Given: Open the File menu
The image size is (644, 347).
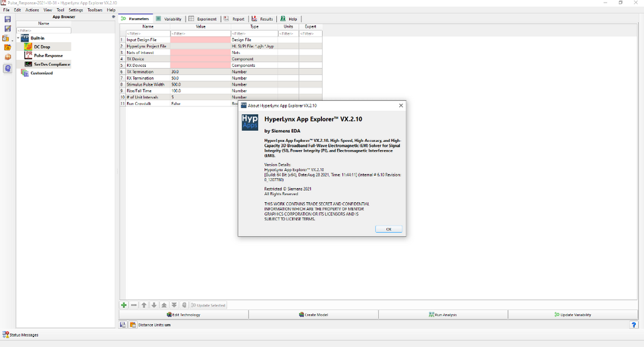Looking at the screenshot, I should pyautogui.click(x=6, y=10).
